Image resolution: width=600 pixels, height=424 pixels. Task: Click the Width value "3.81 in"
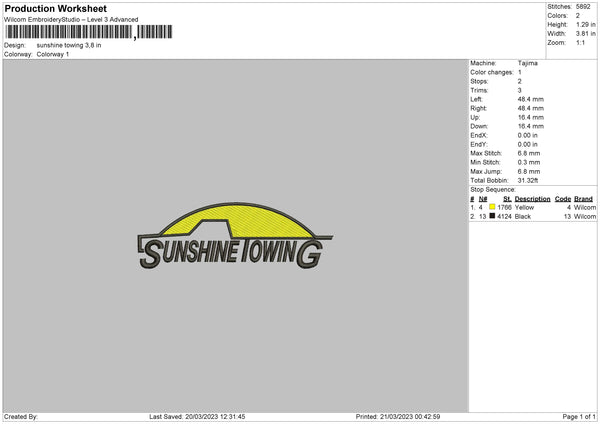tap(586, 34)
